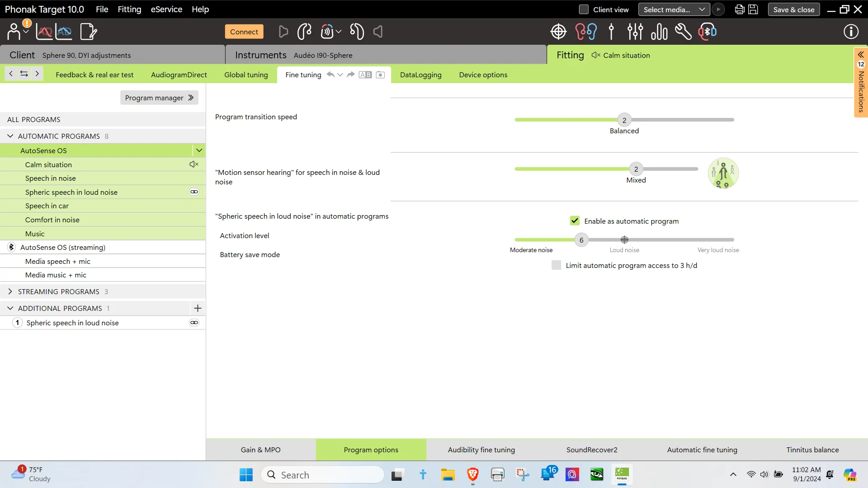Undo the last fine tuning change

330,75
